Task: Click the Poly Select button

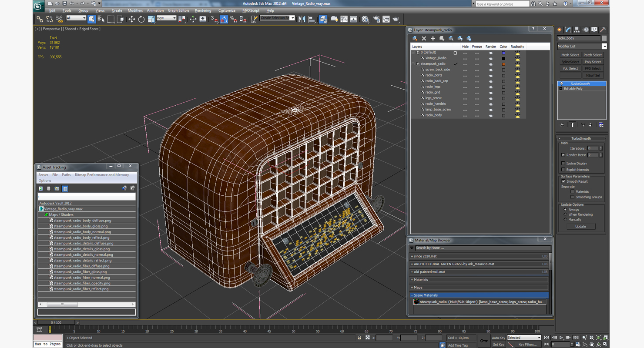Action: coord(593,62)
